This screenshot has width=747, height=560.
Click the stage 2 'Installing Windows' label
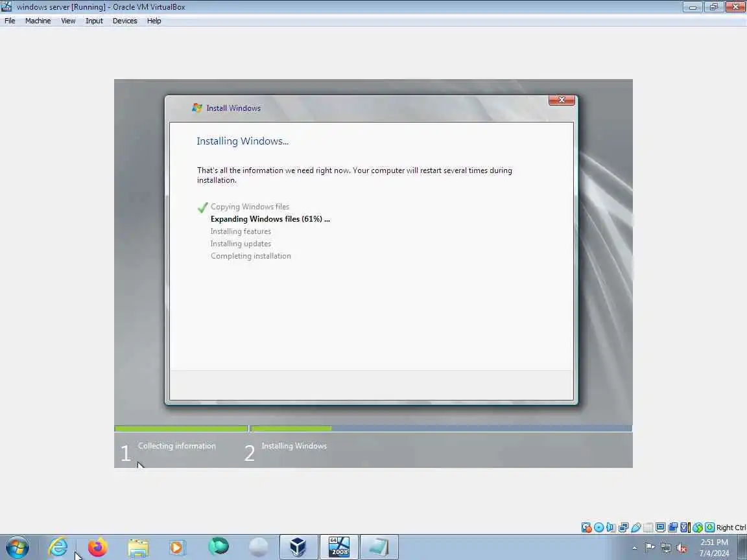click(294, 446)
